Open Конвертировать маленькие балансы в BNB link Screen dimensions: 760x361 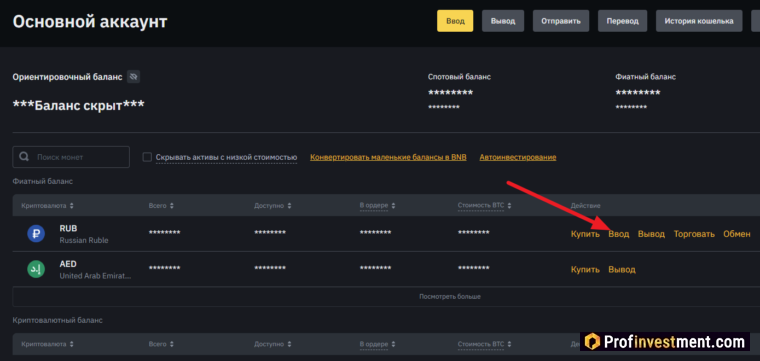388,157
